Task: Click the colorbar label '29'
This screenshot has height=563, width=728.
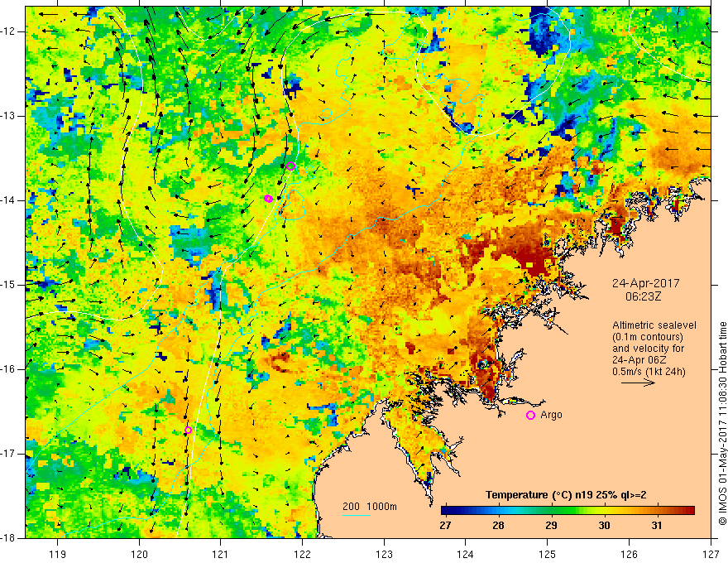Action: (551, 526)
